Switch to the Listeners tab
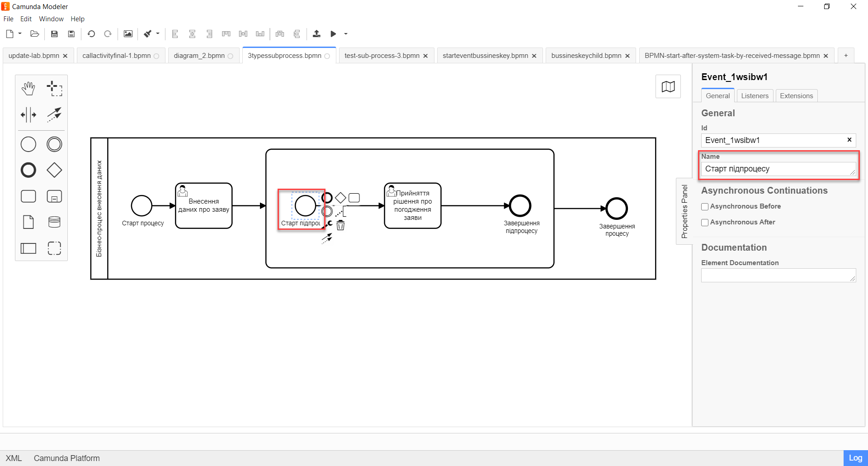This screenshot has height=466, width=868. [755, 96]
